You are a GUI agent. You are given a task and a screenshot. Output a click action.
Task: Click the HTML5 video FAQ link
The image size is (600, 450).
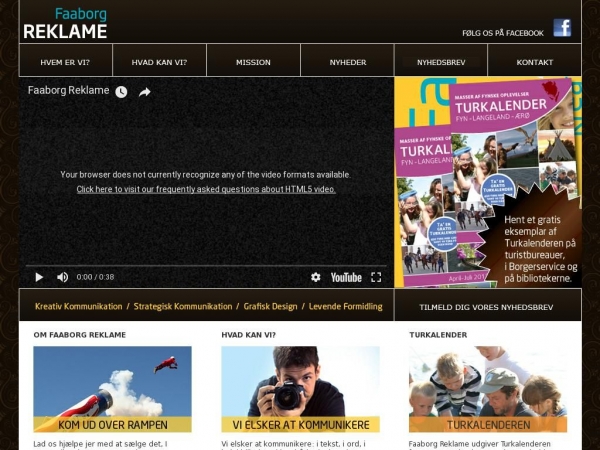pyautogui.click(x=206, y=189)
